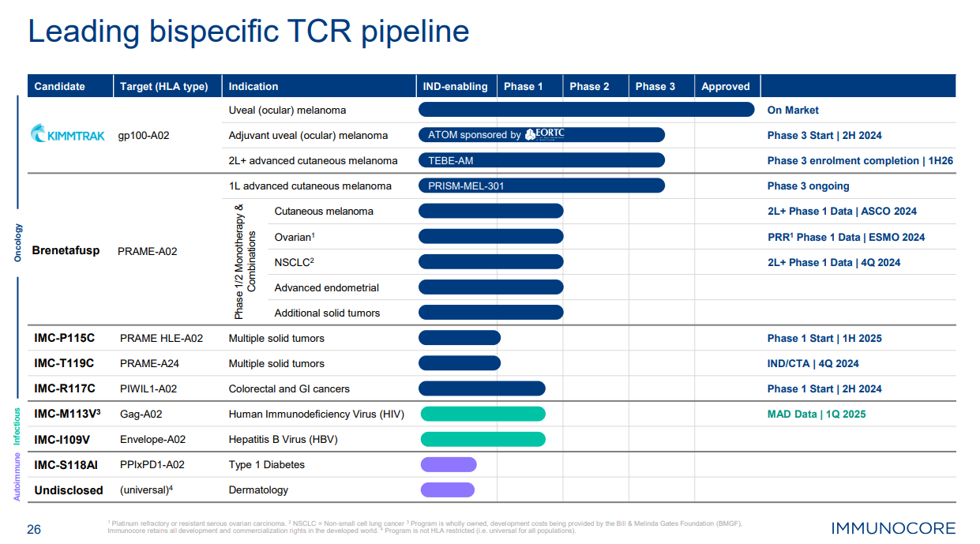Click the vertical 'Infectious' category label

[18, 427]
